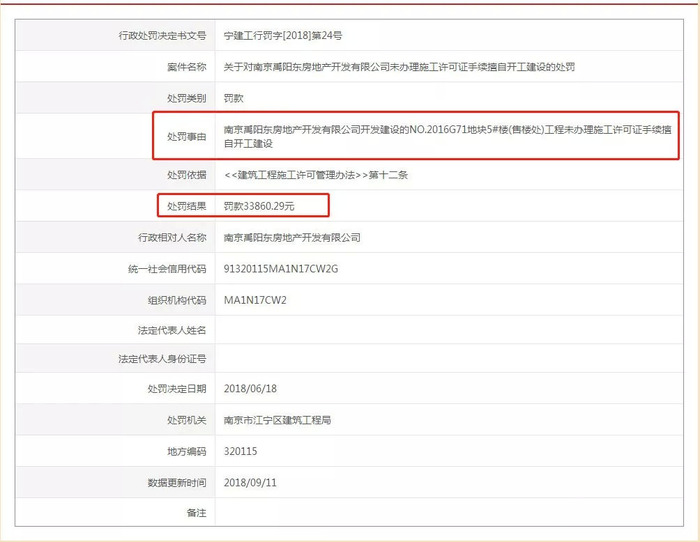Image resolution: width=700 pixels, height=542 pixels.
Task: Select organization code 'MA1N17CW2'
Action: [x=255, y=300]
